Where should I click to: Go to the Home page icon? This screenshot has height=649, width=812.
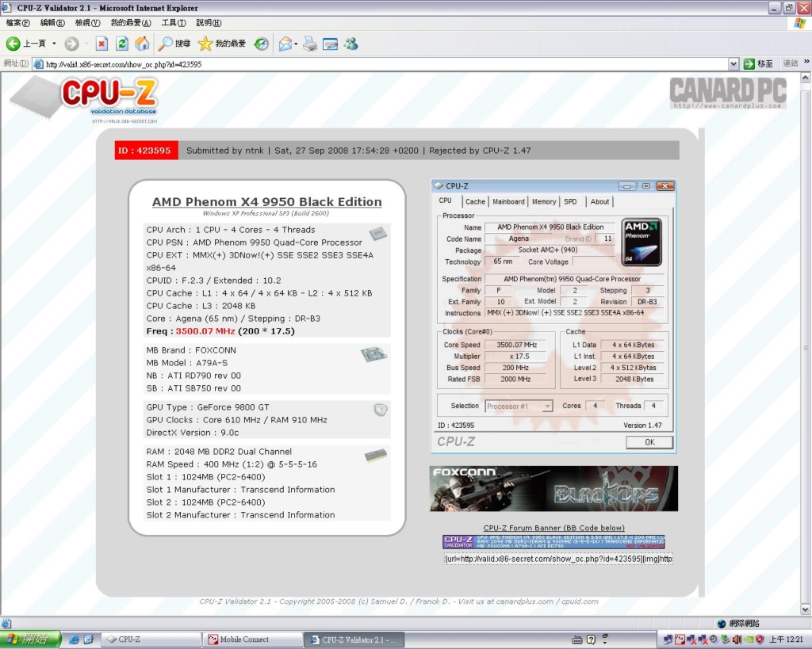[142, 44]
